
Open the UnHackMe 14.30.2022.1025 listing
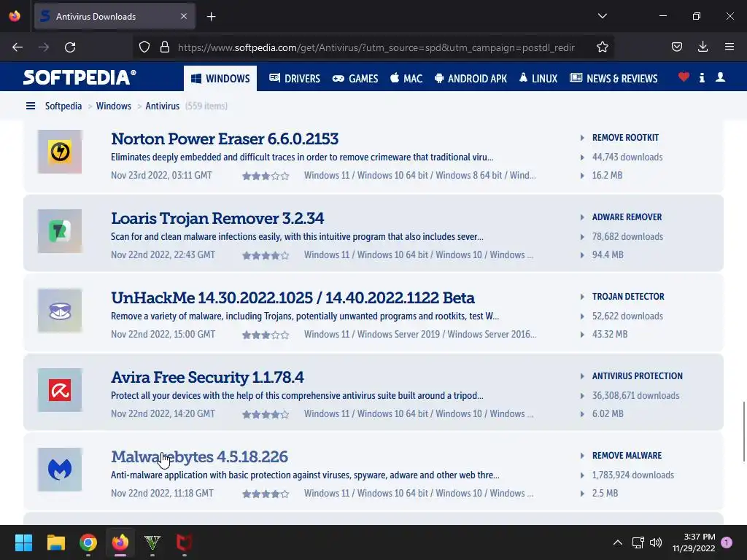293,297
